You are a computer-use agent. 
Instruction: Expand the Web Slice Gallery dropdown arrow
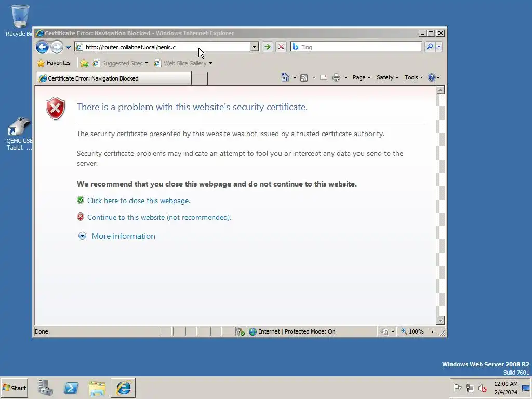[211, 63]
